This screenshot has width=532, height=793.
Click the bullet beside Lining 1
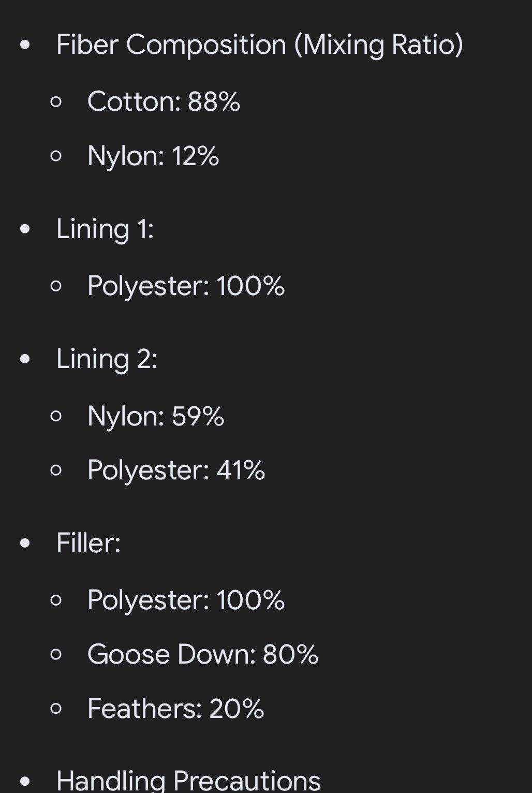25,229
